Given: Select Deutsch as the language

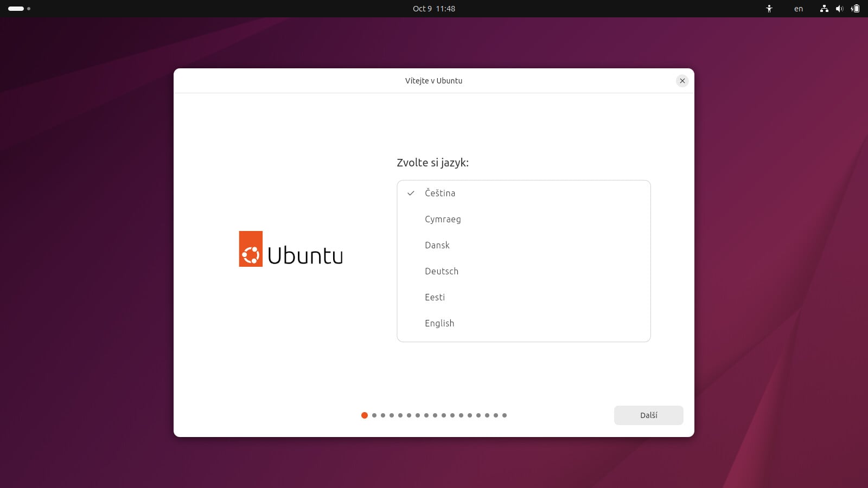Looking at the screenshot, I should point(524,271).
